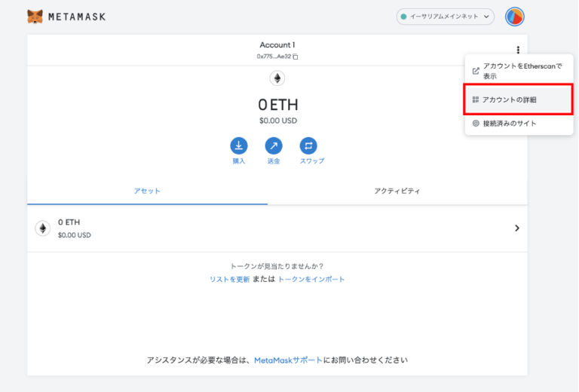Switch to the アセット tab
This screenshot has width=579, height=392.
(147, 191)
